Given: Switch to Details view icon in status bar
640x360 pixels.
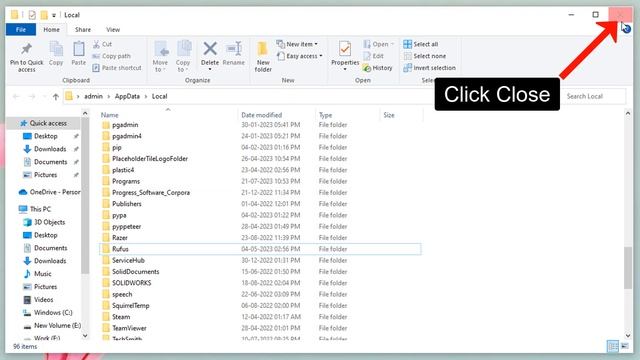Looking at the screenshot, I should [613, 346].
